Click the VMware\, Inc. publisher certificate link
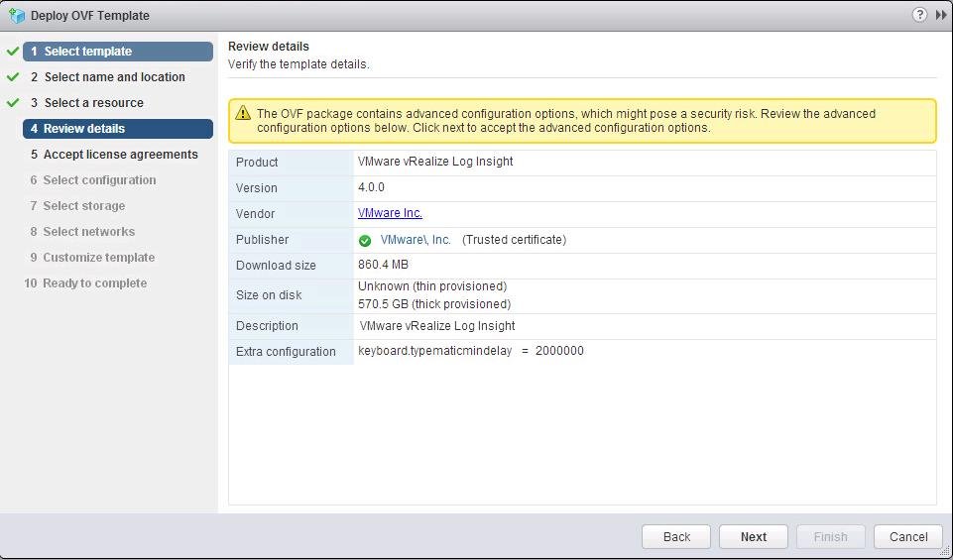Image resolution: width=953 pixels, height=560 pixels. coord(416,240)
